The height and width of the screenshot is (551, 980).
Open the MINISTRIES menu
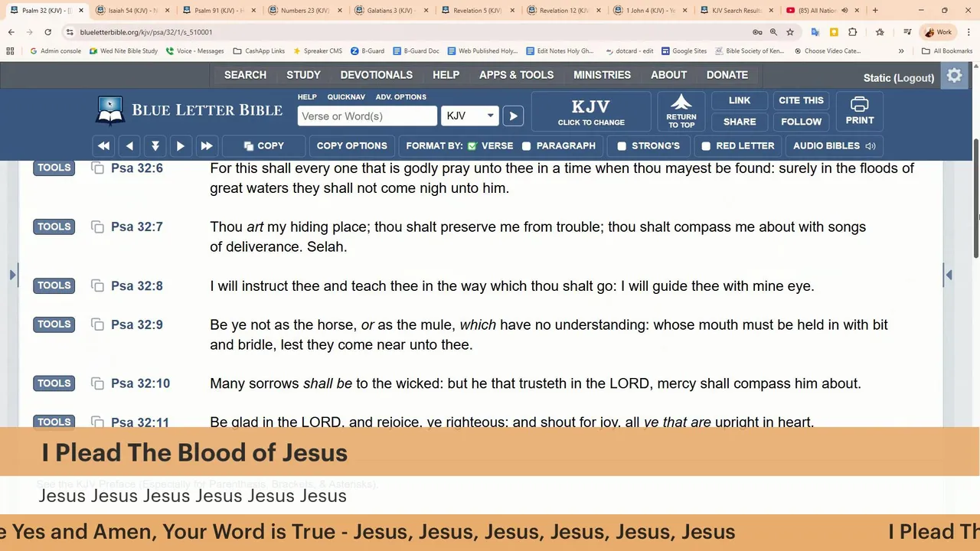[602, 75]
